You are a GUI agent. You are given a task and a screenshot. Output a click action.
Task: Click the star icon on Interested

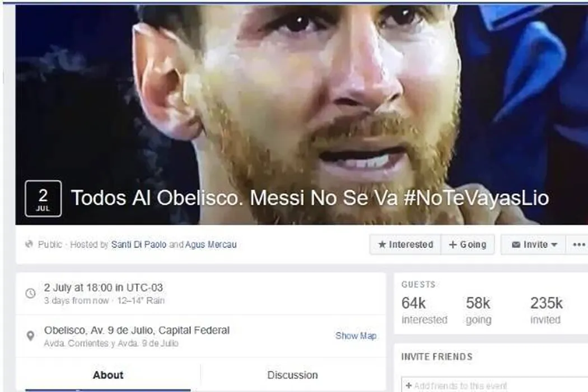[x=382, y=245]
